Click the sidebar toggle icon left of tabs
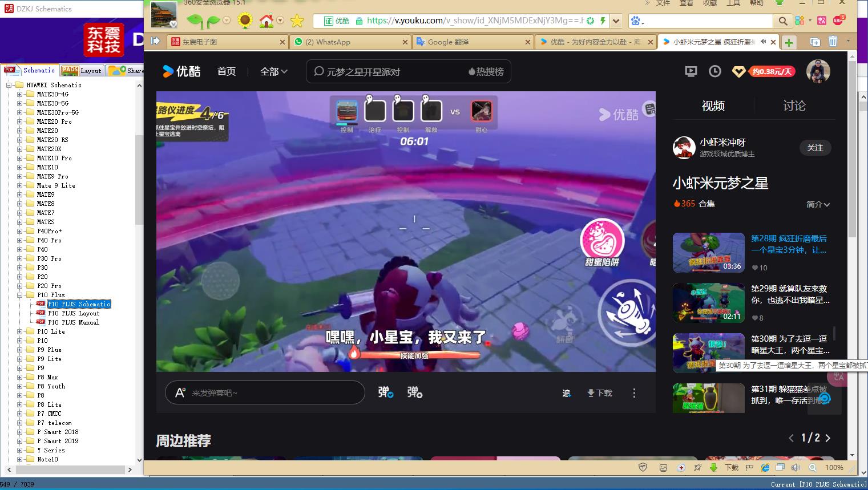The height and width of the screenshot is (490, 868). (x=155, y=41)
